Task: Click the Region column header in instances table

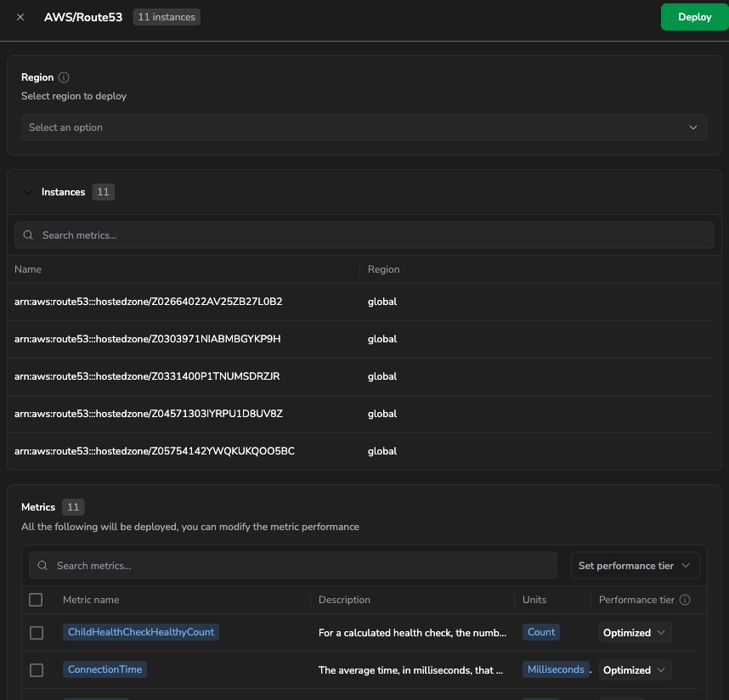Action: (x=383, y=269)
